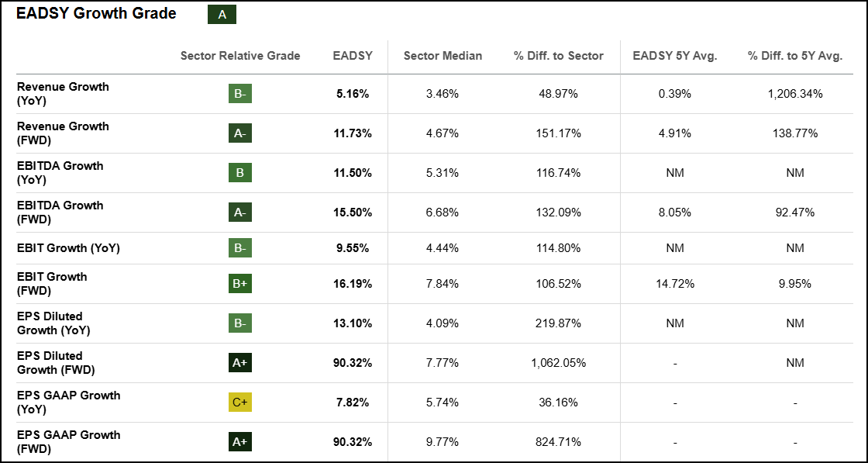Open the EPS GAAP Growth (YoY) metric link
This screenshot has width=868, height=463.
pyautogui.click(x=68, y=403)
